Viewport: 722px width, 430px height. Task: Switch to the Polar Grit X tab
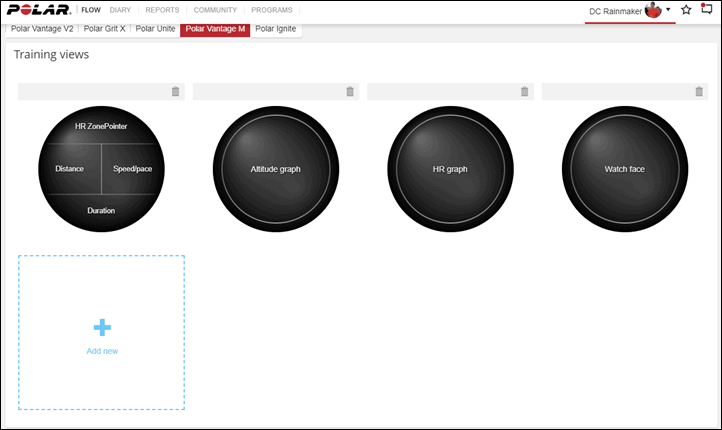(x=105, y=29)
